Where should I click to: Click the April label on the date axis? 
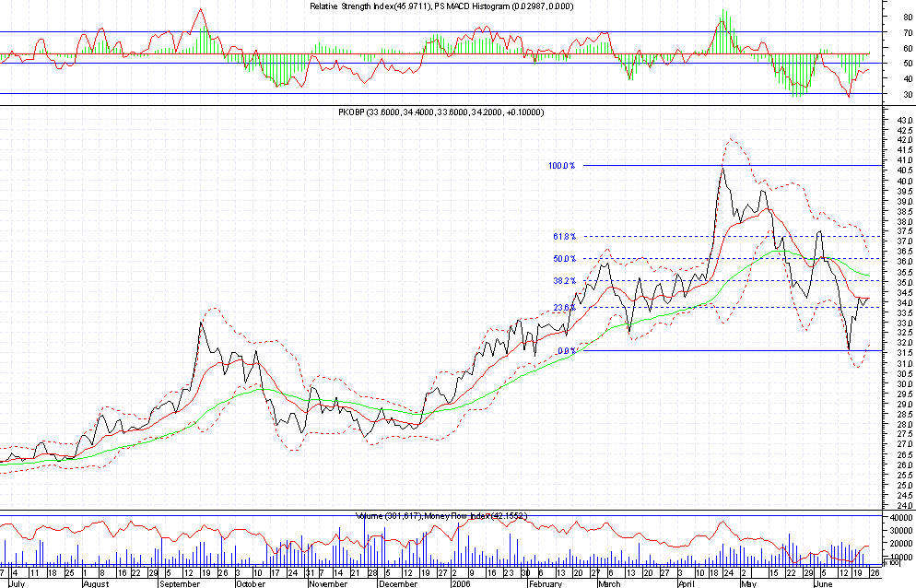click(687, 583)
